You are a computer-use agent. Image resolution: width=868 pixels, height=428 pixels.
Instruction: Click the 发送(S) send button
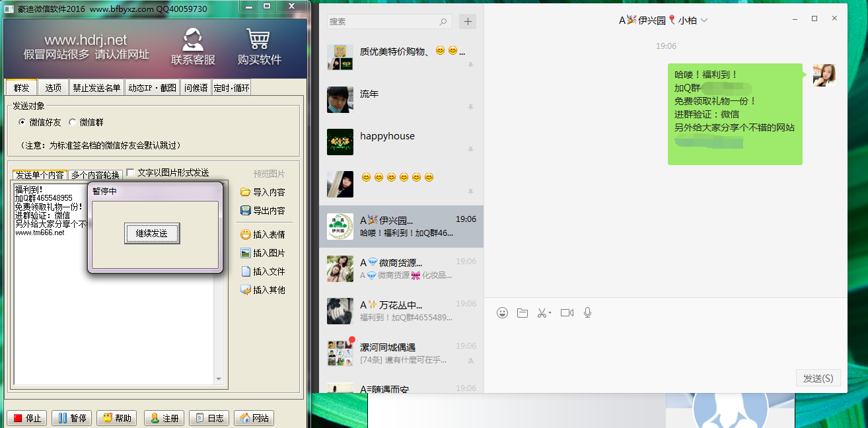pos(818,377)
